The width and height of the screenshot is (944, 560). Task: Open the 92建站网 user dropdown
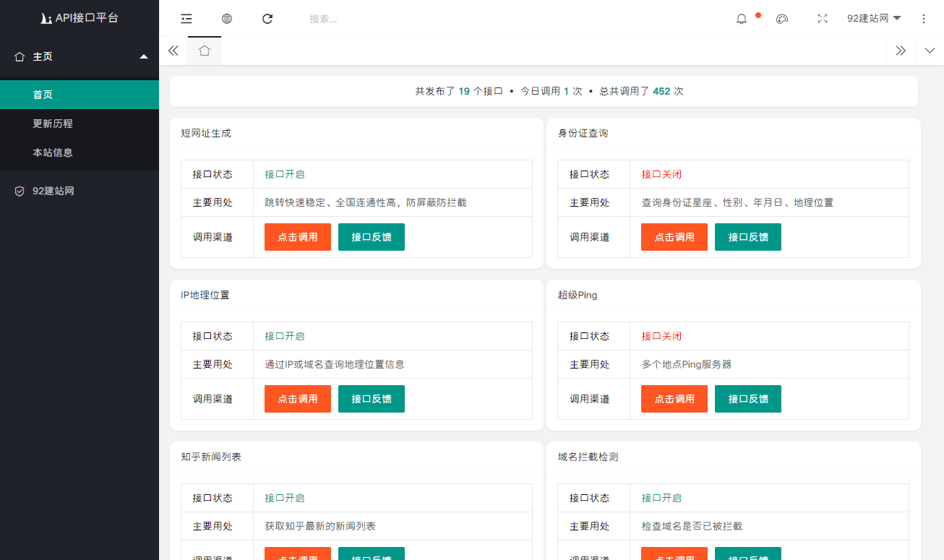pyautogui.click(x=874, y=19)
